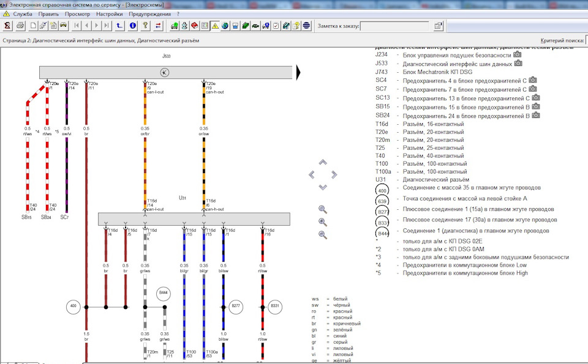Screen dimensions: 588x364
Task: Click the yellow warning triangle toolbar icon
Action: [215, 26]
